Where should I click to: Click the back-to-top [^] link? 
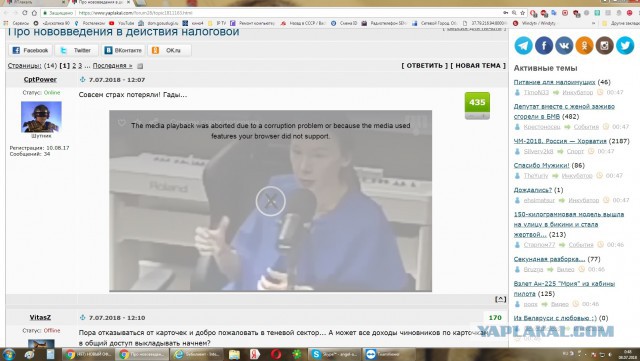click(500, 299)
